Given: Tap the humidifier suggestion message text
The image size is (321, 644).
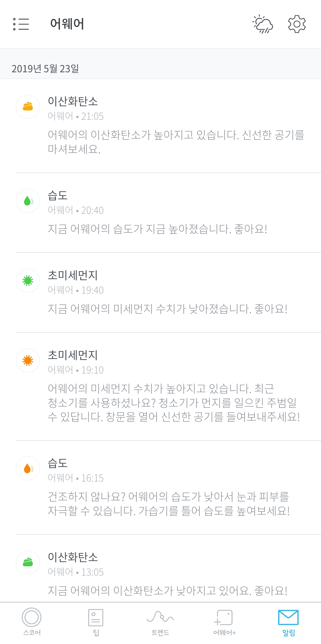Looking at the screenshot, I should click(169, 504).
